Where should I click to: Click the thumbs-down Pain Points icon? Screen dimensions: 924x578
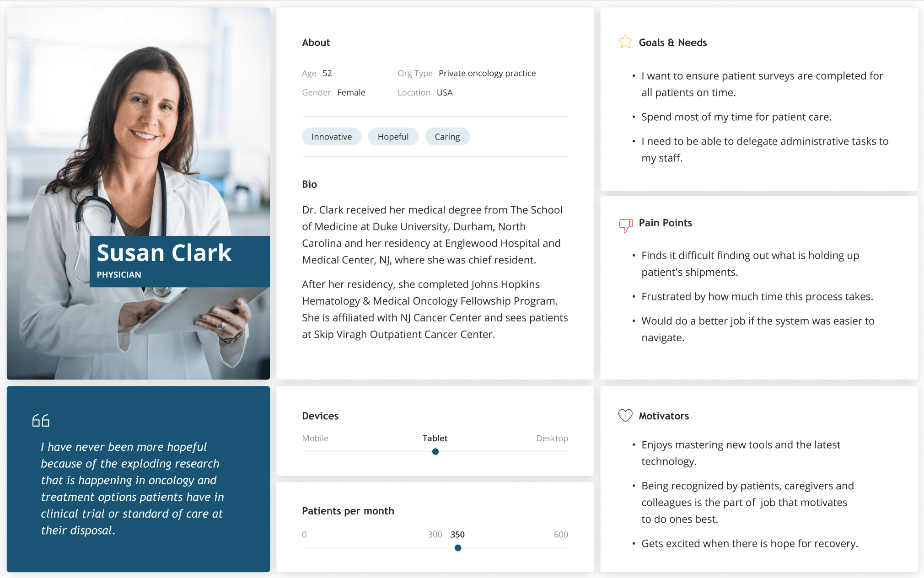(625, 225)
